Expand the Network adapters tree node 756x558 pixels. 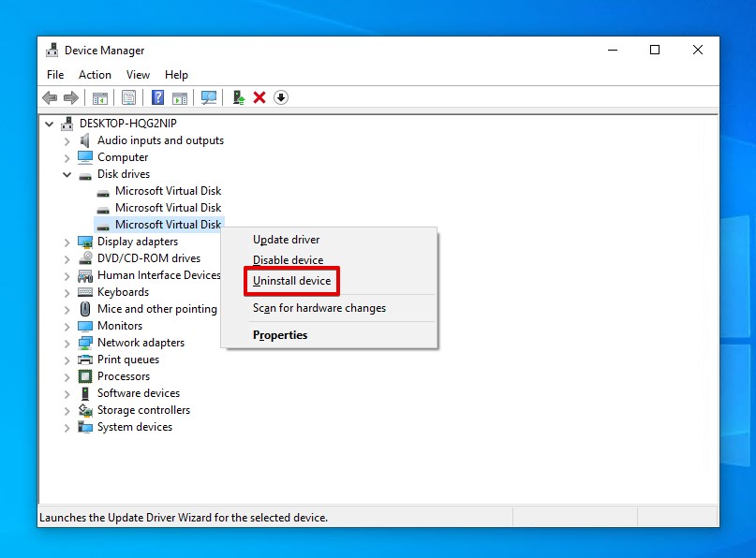pos(67,342)
